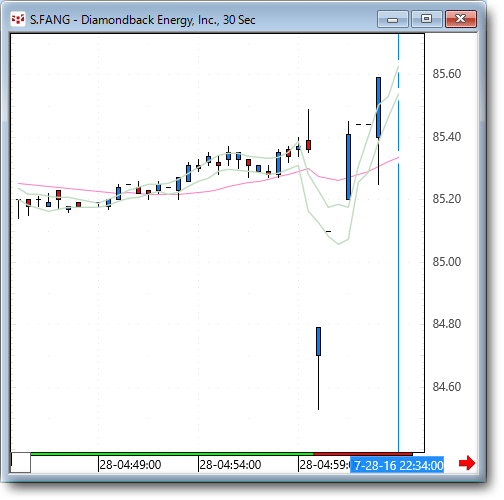Click the last blue candle reaching 85.60
This screenshot has width=504, height=500.
[378, 107]
